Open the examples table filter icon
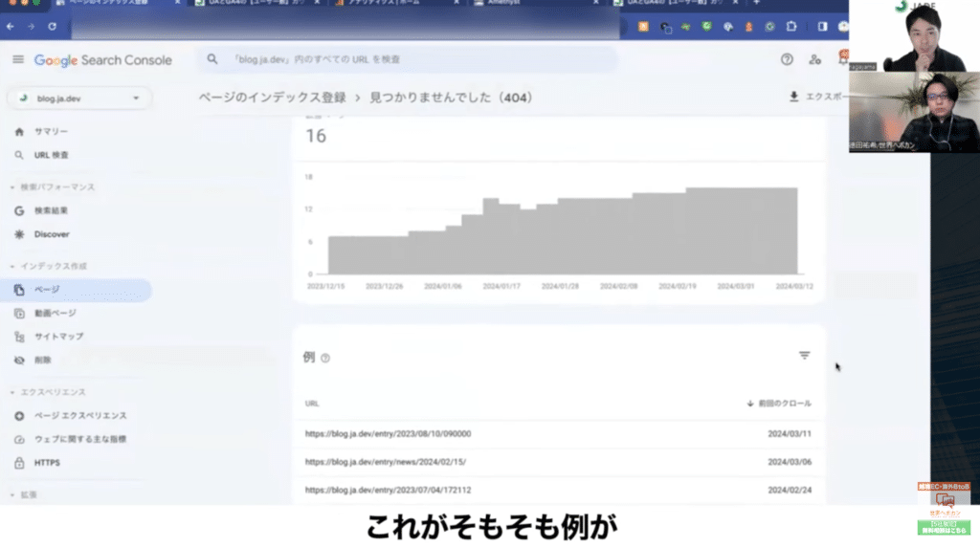The height and width of the screenshot is (547, 980). click(804, 356)
